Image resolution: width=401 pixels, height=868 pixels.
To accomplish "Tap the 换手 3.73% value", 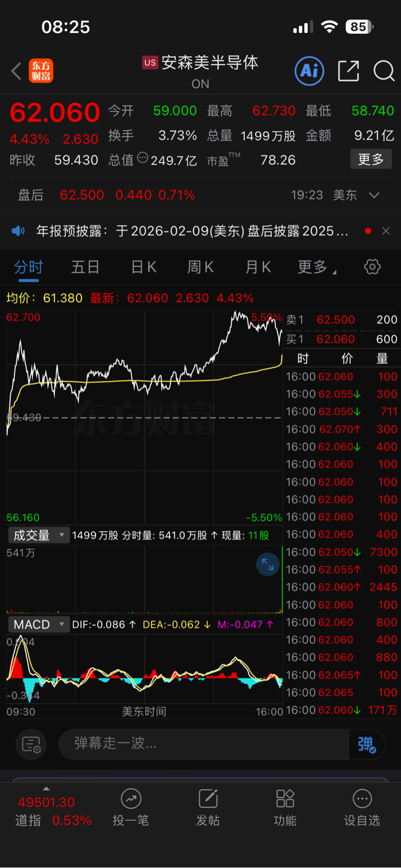I will (x=178, y=136).
